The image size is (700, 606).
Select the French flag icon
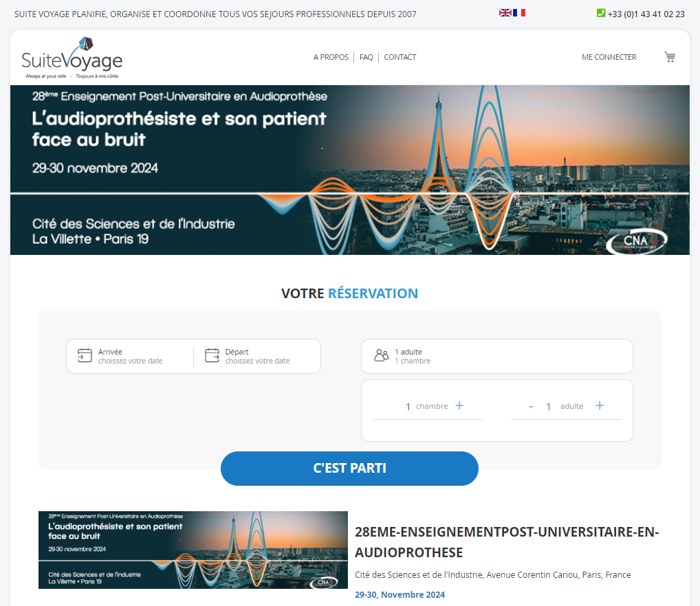[x=519, y=12]
